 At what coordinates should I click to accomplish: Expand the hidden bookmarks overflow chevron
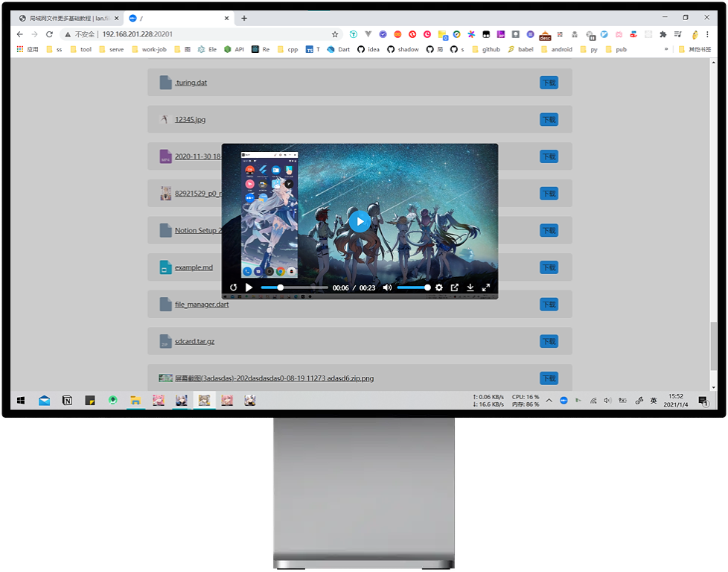(x=666, y=49)
